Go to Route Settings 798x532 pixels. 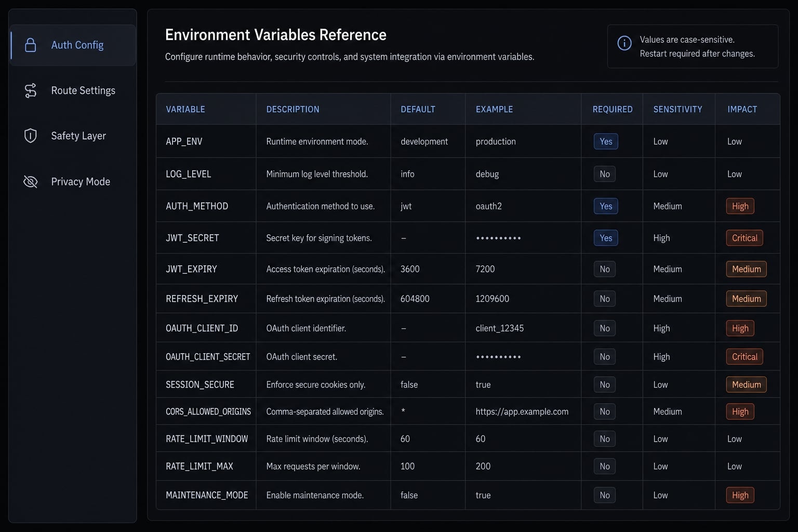click(73, 90)
